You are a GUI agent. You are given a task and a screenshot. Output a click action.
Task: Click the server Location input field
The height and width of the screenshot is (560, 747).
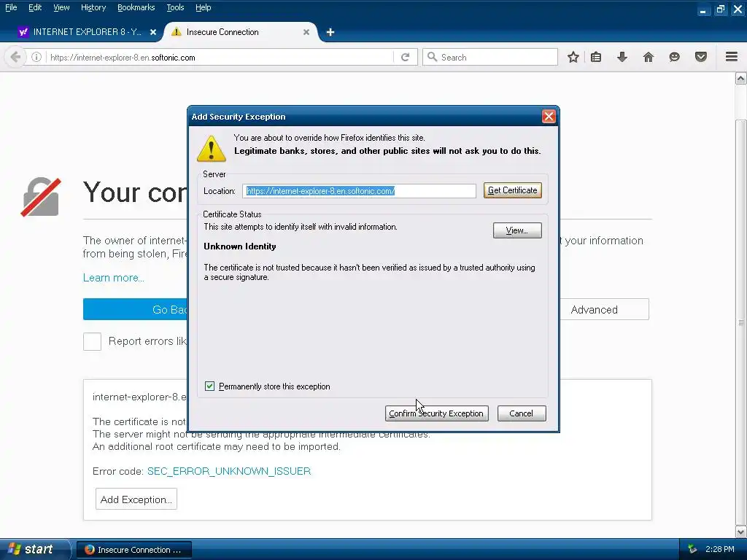pos(359,191)
